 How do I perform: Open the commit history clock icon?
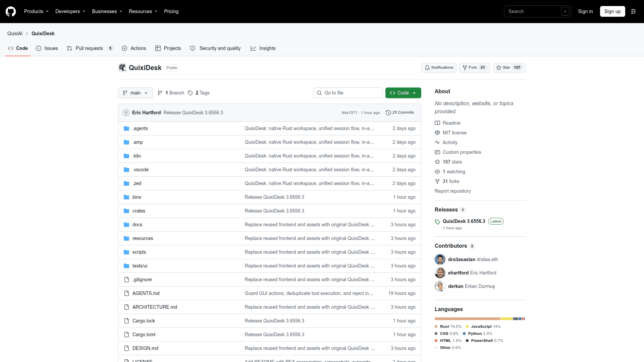click(388, 113)
